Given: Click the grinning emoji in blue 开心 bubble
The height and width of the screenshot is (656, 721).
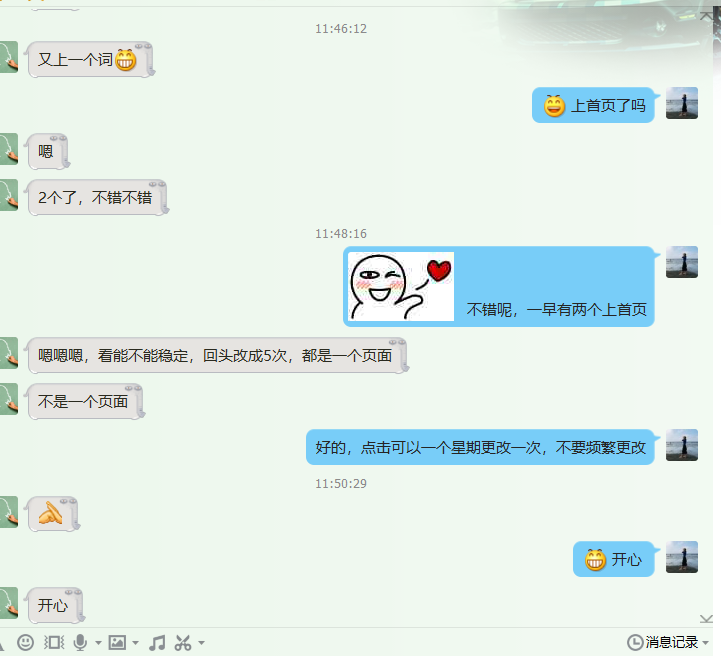Looking at the screenshot, I should tap(595, 559).
